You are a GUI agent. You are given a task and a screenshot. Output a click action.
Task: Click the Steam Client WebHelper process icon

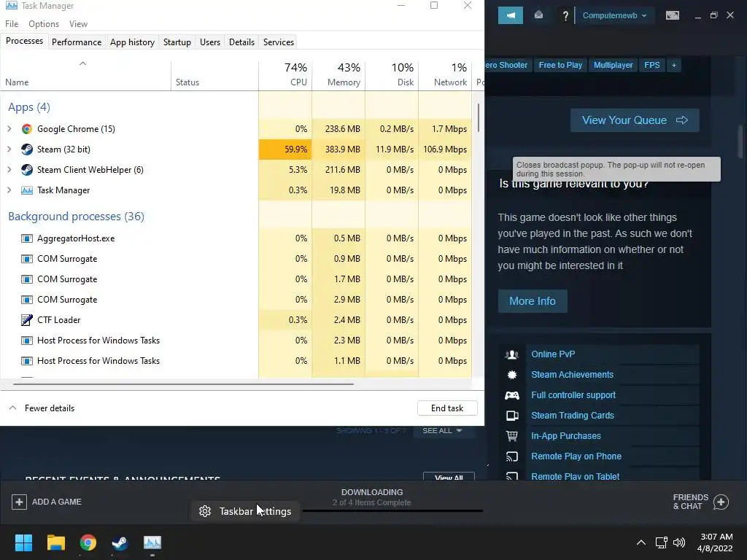[x=27, y=170]
